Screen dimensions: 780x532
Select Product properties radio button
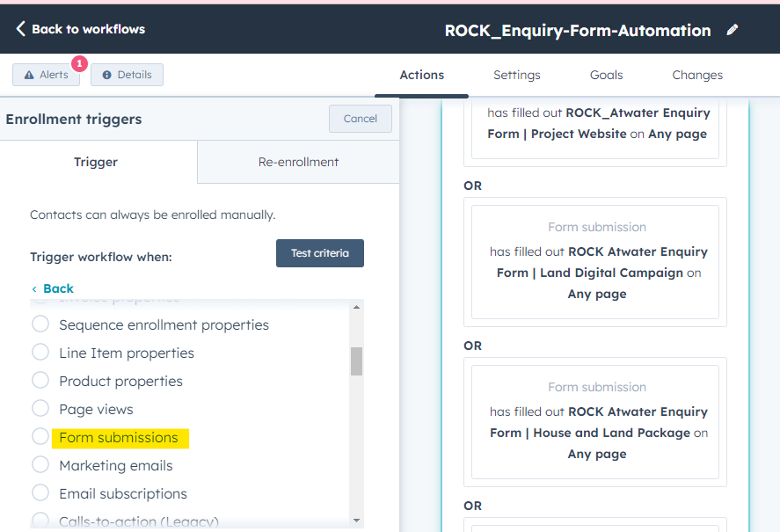click(x=40, y=380)
